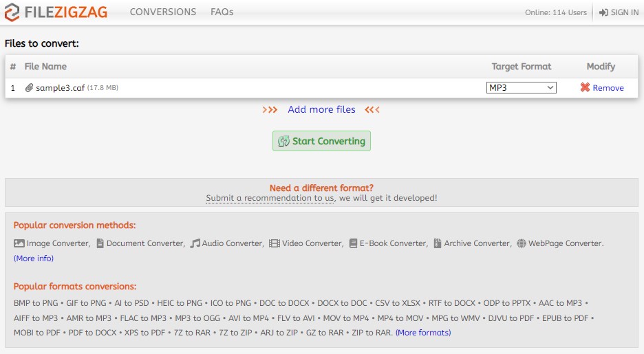Screen dimensions: 644x354
Task: Select ICO to PNG conversion
Action: click(x=230, y=303)
